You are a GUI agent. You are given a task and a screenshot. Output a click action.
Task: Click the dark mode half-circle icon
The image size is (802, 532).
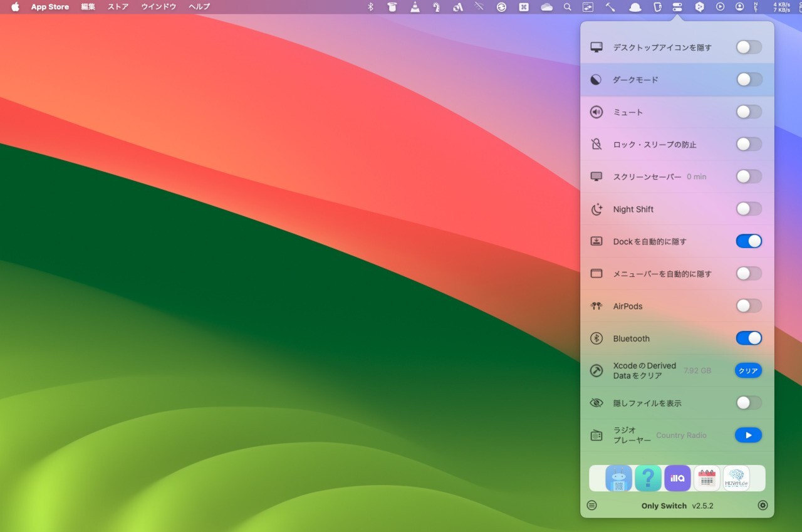tap(596, 80)
